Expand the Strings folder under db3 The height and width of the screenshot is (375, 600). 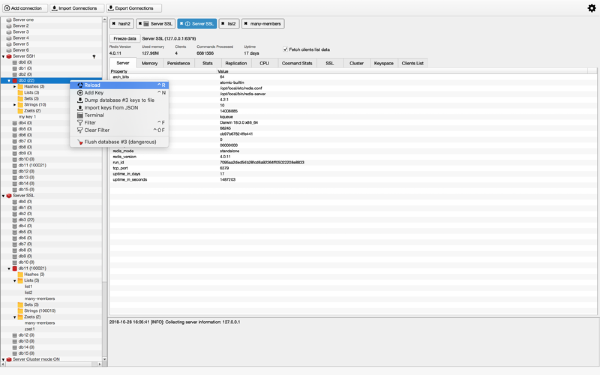pyautogui.click(x=15, y=105)
